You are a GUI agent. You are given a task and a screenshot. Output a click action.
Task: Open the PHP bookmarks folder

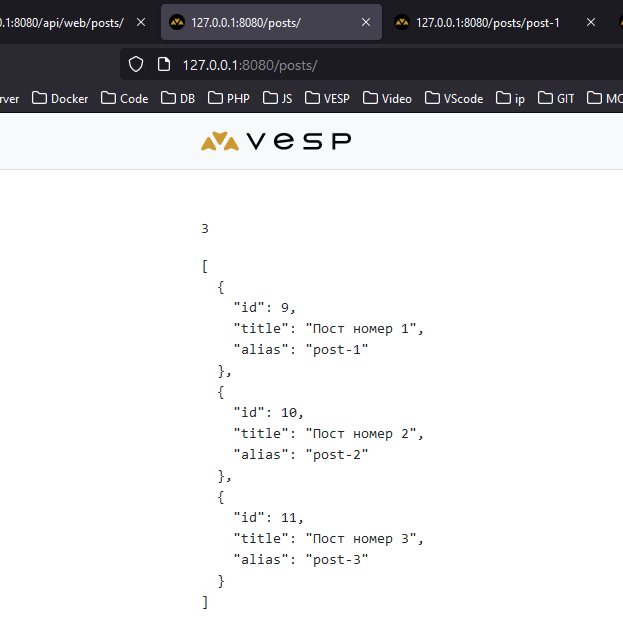click(x=229, y=98)
